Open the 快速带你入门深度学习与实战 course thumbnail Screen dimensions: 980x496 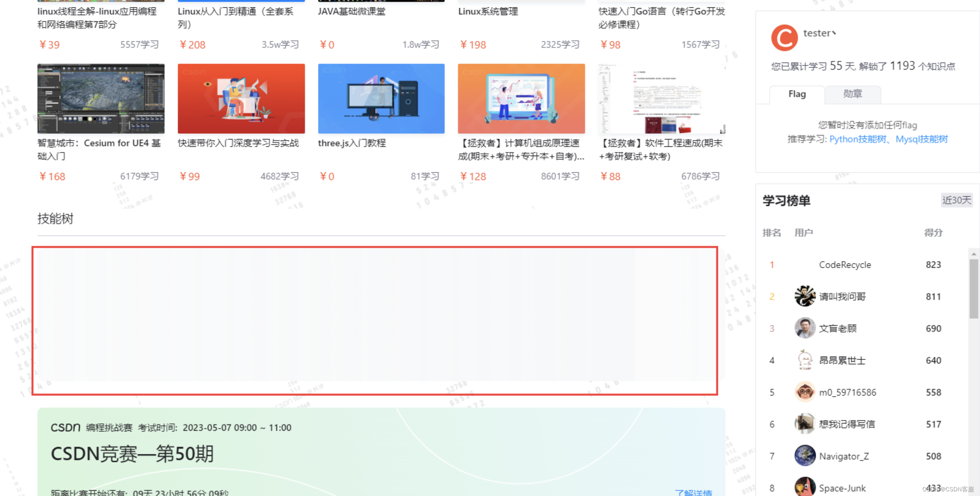[241, 99]
